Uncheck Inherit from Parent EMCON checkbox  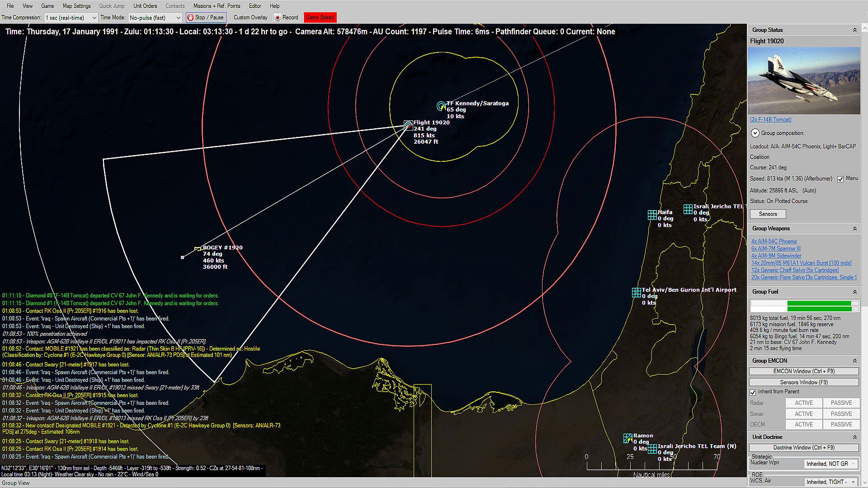pyautogui.click(x=753, y=392)
